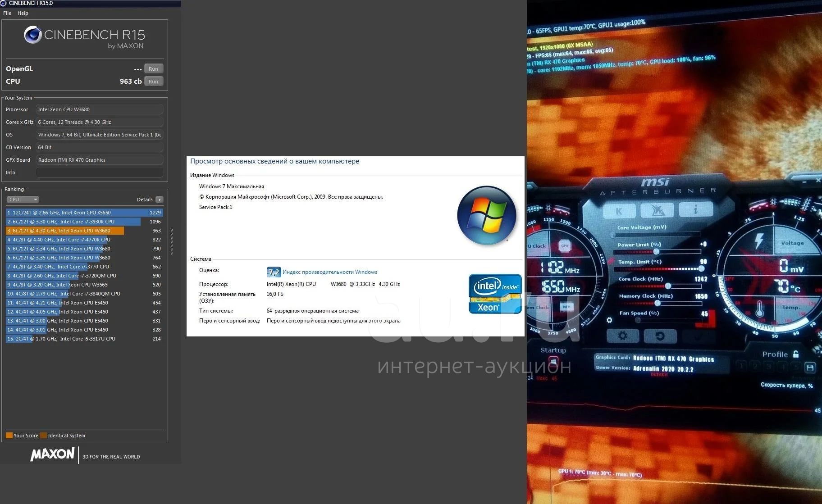Click the Core Clock value 1242
This screenshot has width=822, height=504.
701,279
